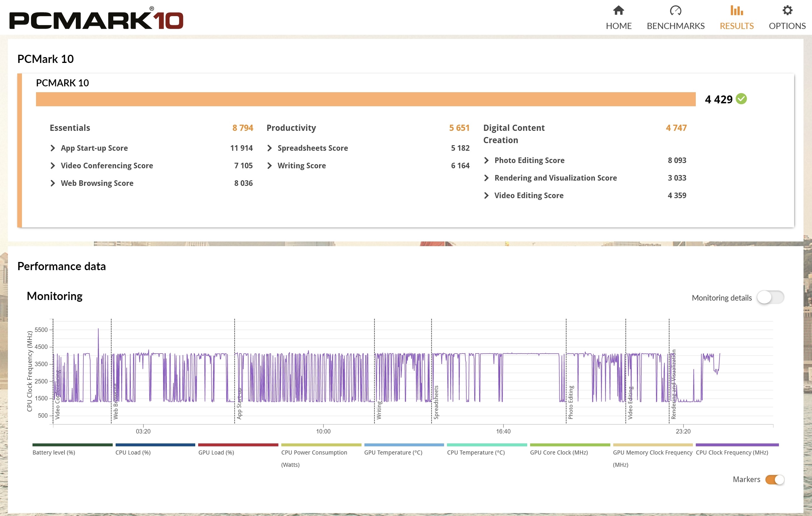Select the GPU Memory Clock Frequency legend swatch
The height and width of the screenshot is (516, 812).
tap(653, 445)
